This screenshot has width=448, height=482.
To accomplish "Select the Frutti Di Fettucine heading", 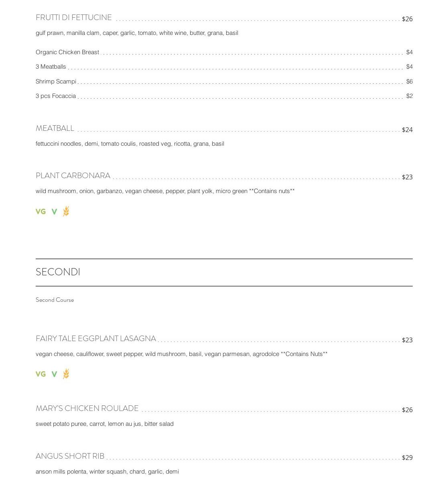I will coord(74,18).
